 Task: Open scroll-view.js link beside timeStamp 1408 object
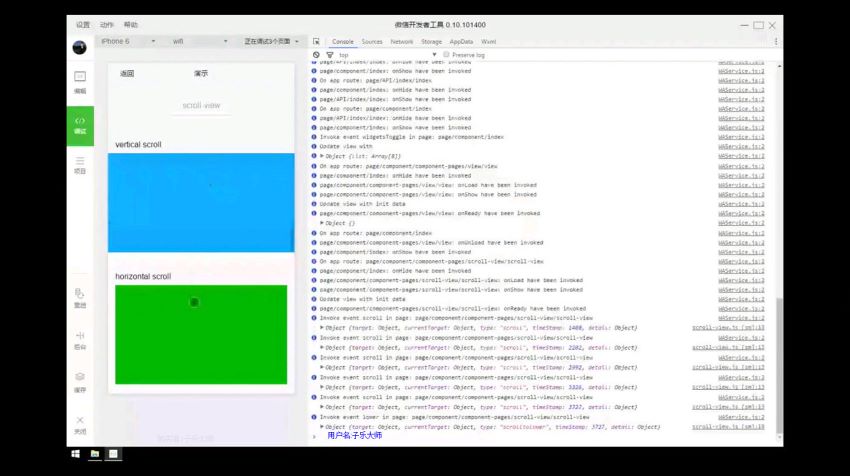click(728, 328)
